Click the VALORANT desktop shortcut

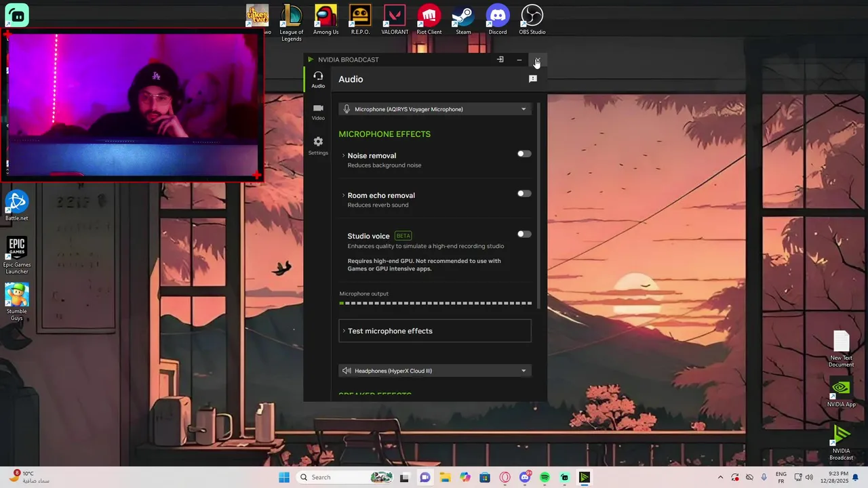coord(395,20)
